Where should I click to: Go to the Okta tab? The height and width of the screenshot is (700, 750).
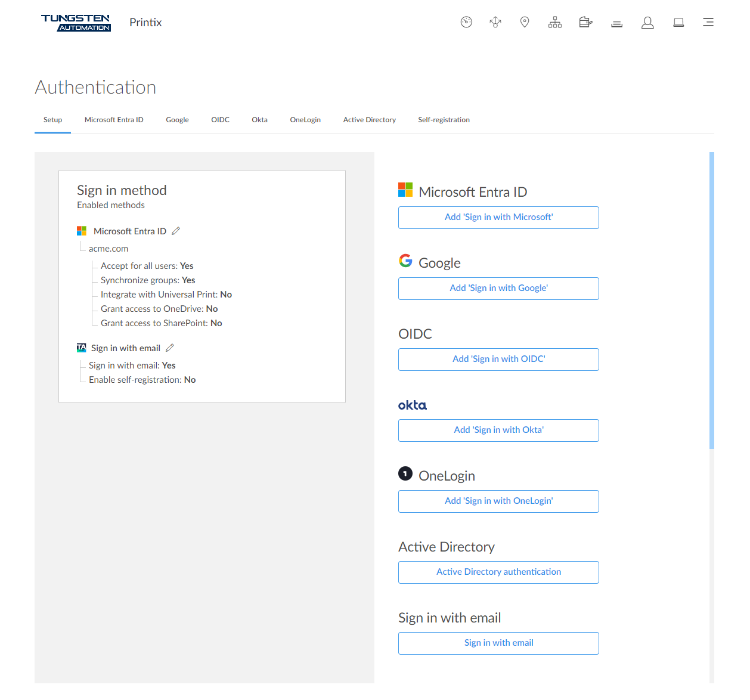[x=259, y=120]
